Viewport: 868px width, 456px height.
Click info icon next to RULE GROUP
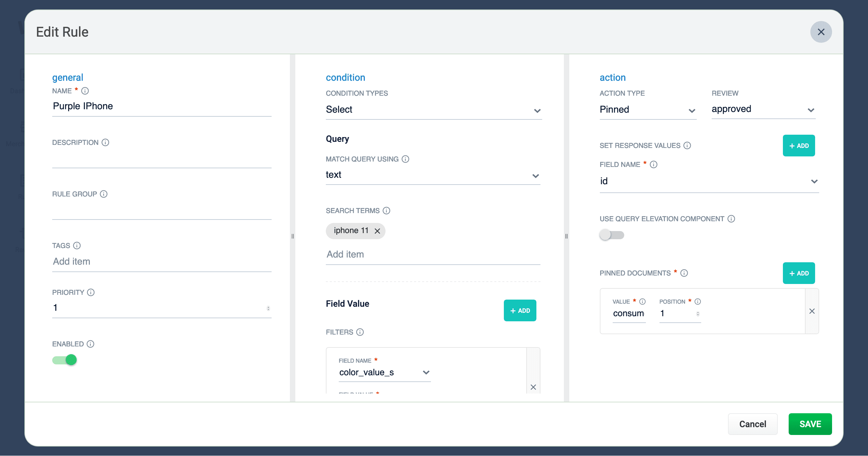pos(104,194)
